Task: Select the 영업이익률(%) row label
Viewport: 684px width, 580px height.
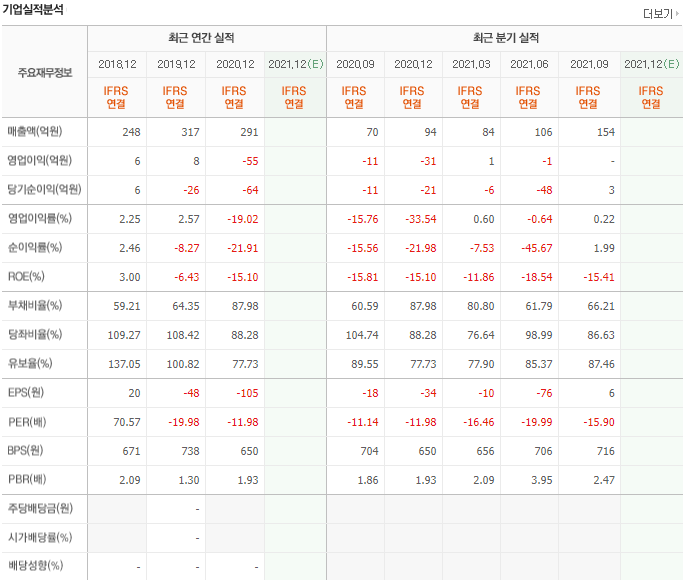Action: click(40, 218)
